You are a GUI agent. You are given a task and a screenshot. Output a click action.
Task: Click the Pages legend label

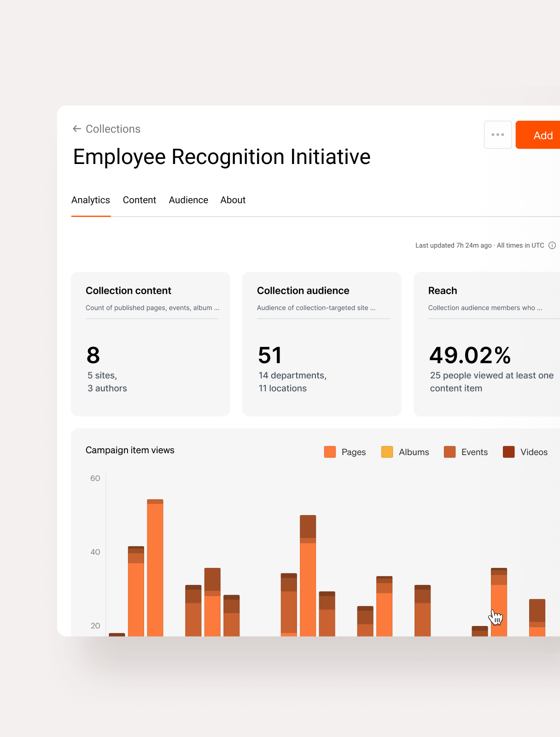pyautogui.click(x=354, y=452)
